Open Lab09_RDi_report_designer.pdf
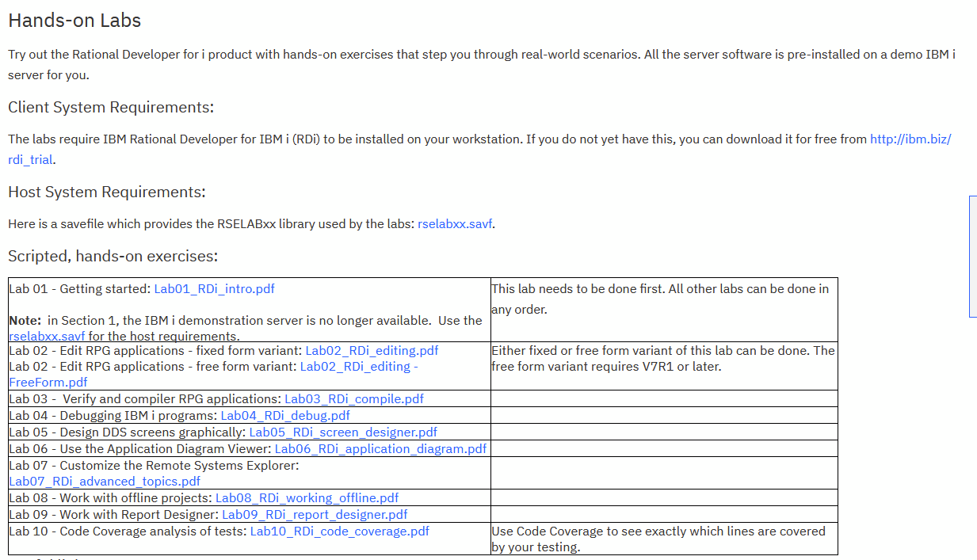 [315, 515]
